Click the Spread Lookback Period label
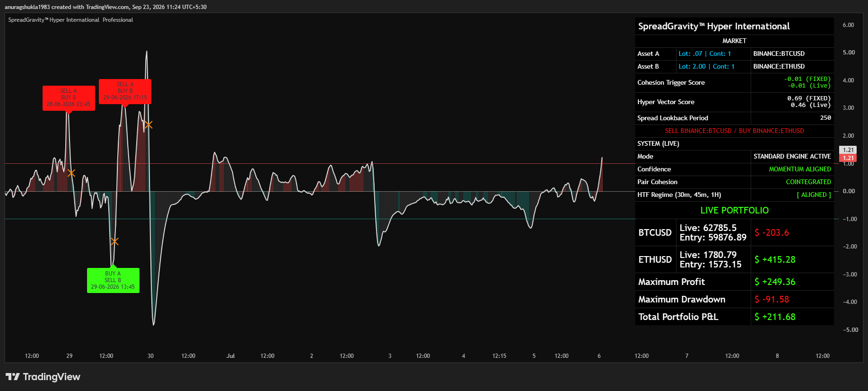868x391 pixels. (x=673, y=118)
